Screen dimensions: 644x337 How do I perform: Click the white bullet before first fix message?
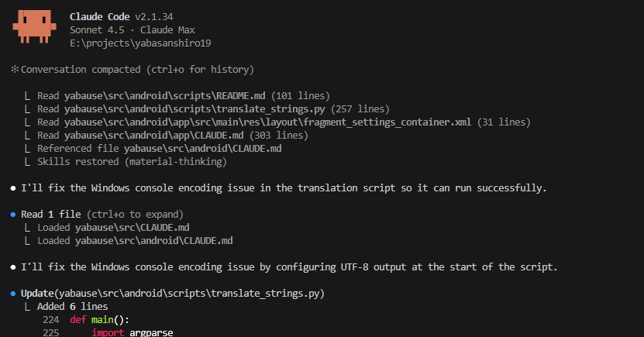click(13, 188)
